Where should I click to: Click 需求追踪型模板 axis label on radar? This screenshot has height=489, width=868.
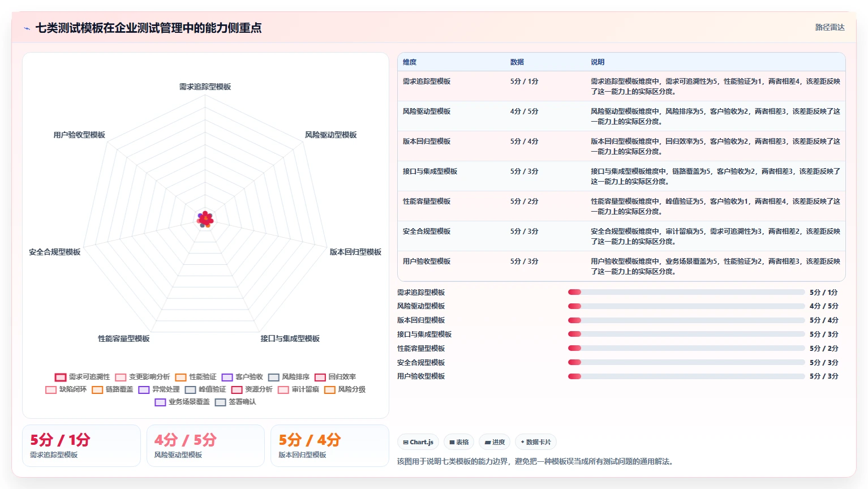point(205,87)
